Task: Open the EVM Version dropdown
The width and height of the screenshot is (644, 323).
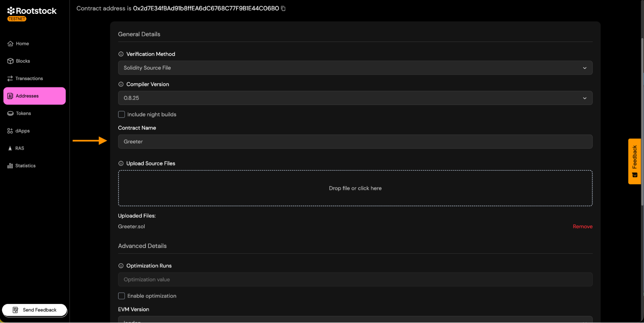Action: pos(355,320)
